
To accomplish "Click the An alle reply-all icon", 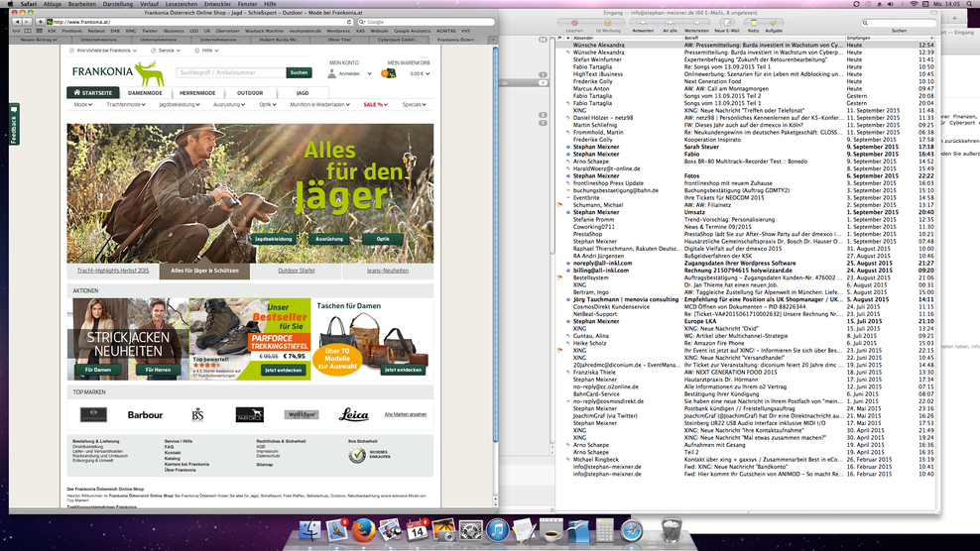I will (x=670, y=23).
